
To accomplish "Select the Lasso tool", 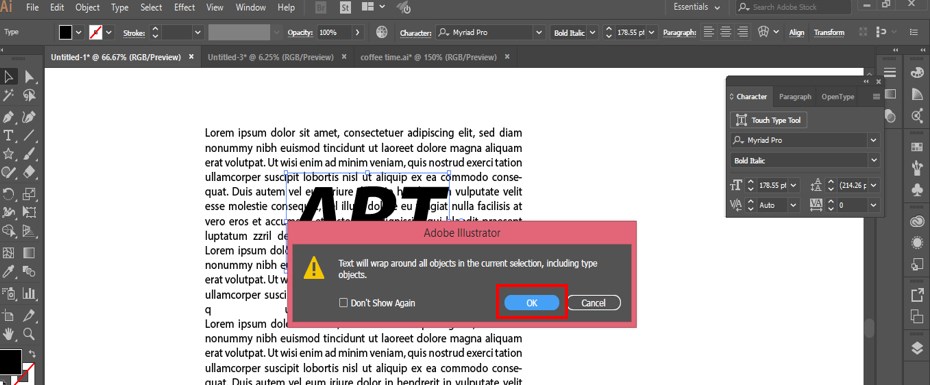I will pos(29,96).
